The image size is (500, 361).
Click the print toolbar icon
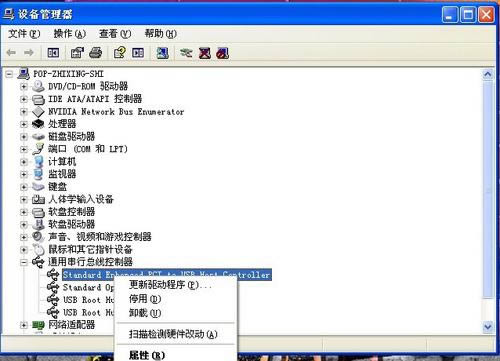(96, 53)
